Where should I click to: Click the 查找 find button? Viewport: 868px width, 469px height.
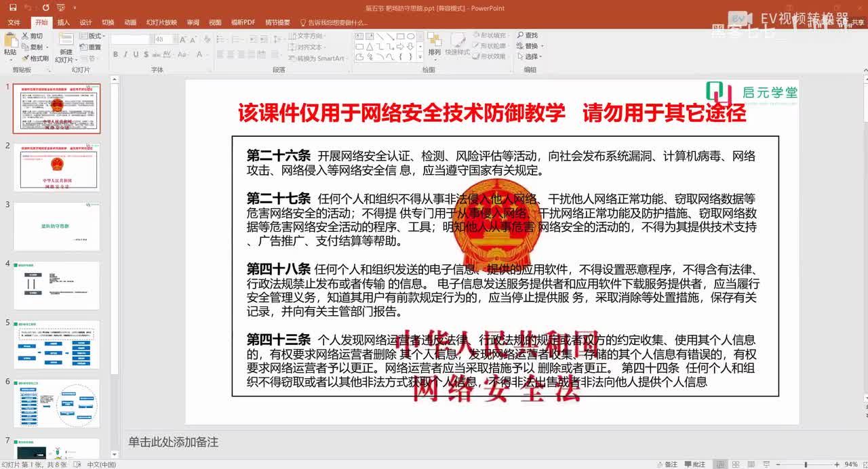click(527, 35)
